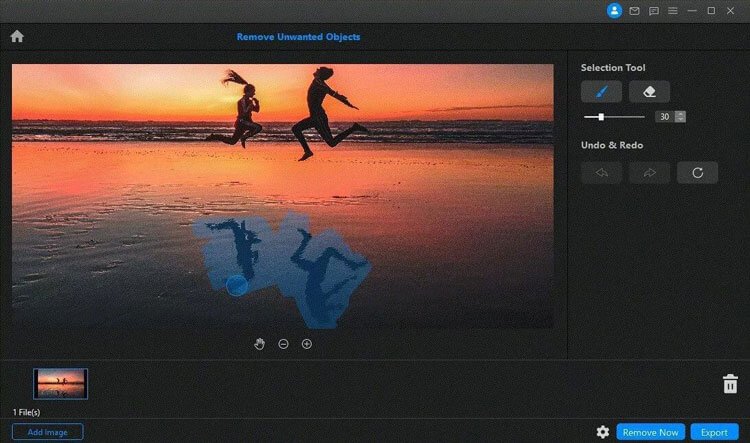Delete files with the trash icon
This screenshot has width=750, height=443.
[x=730, y=384]
